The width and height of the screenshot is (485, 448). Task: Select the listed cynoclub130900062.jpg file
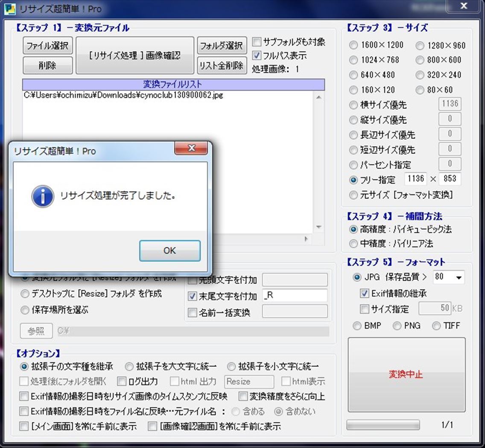(x=124, y=95)
